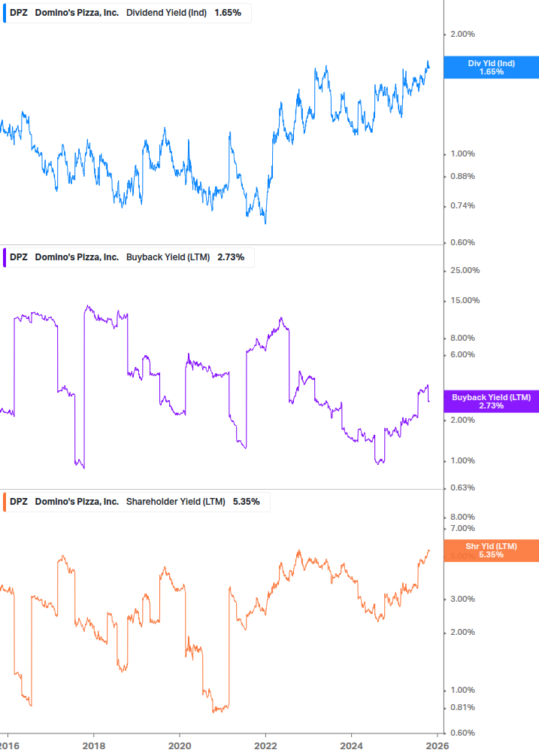Click the 2026 label on the time axis
The height and width of the screenshot is (756, 539).
[438, 745]
